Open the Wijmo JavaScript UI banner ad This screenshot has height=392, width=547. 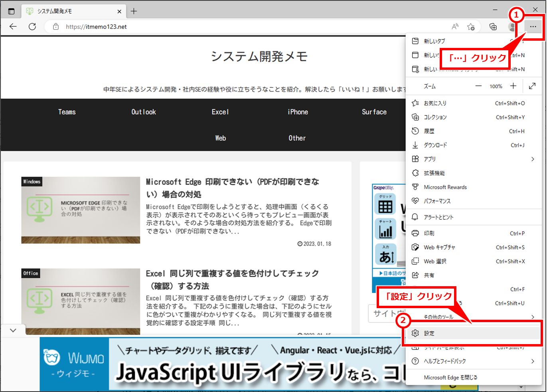coord(223,364)
